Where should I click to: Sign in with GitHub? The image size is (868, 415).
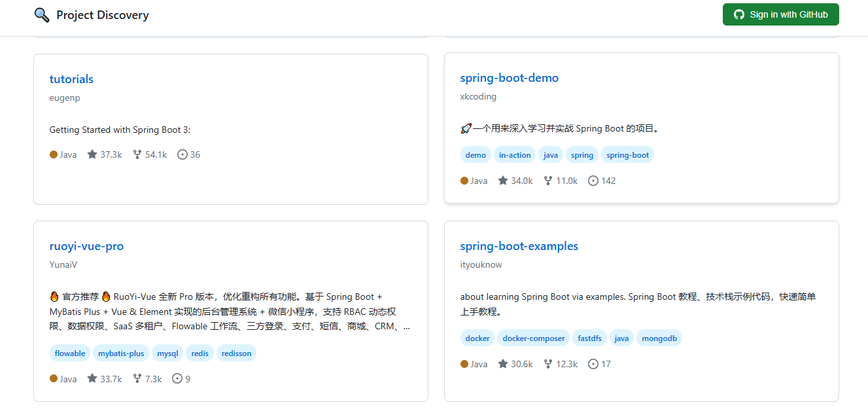[781, 14]
